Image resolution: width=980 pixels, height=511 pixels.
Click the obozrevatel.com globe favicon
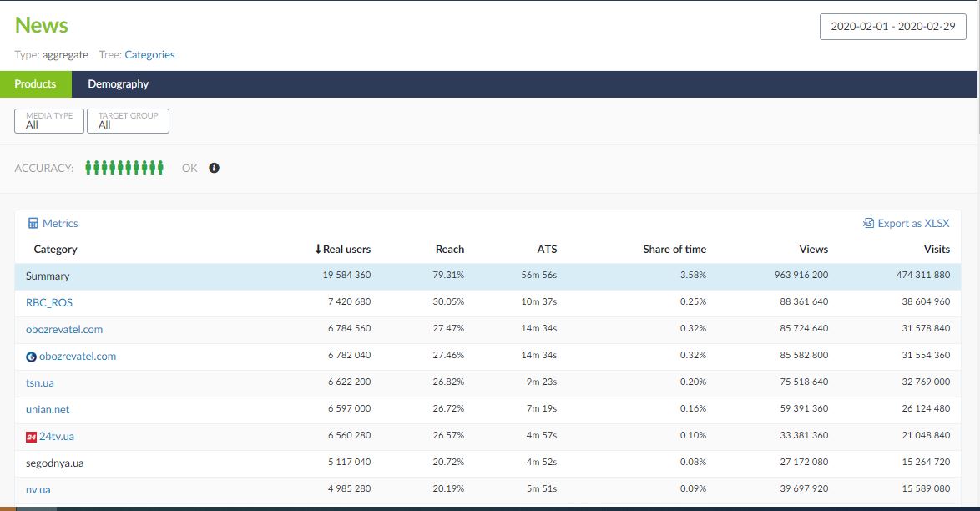32,357
